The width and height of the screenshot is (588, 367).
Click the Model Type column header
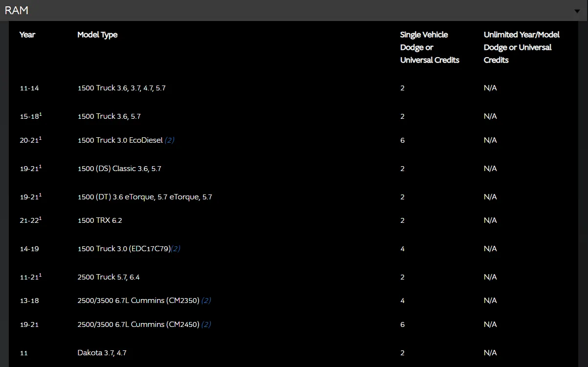(97, 35)
